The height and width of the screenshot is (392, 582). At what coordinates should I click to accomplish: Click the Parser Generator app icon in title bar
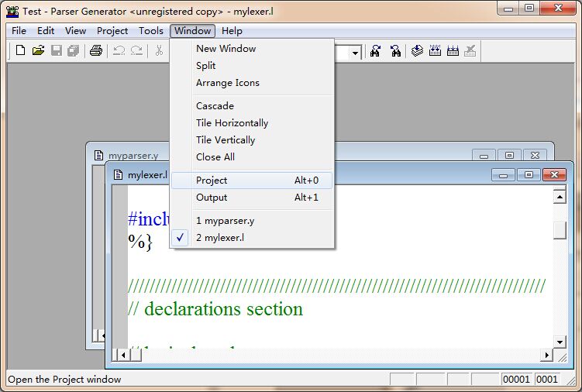(12, 11)
